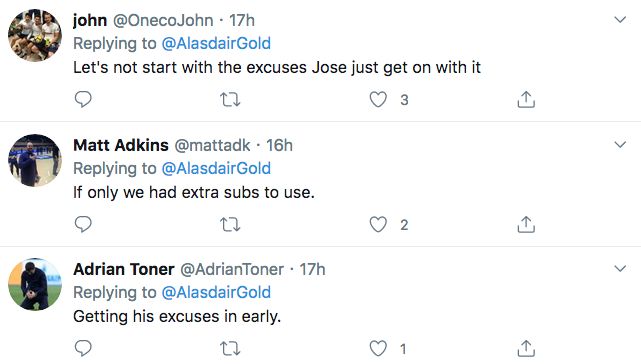Open @AlasdairGold link in Matt Adkins' reply
Viewport: 641px width, 364px height.
[216, 168]
